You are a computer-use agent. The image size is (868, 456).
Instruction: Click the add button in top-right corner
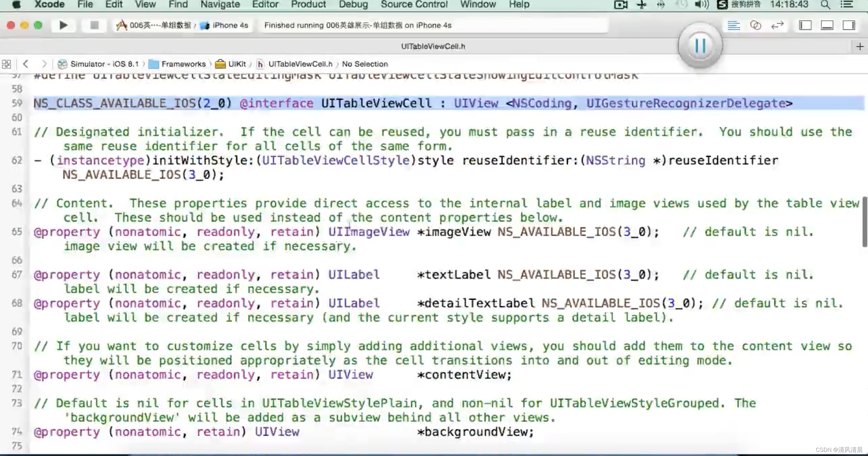860,46
